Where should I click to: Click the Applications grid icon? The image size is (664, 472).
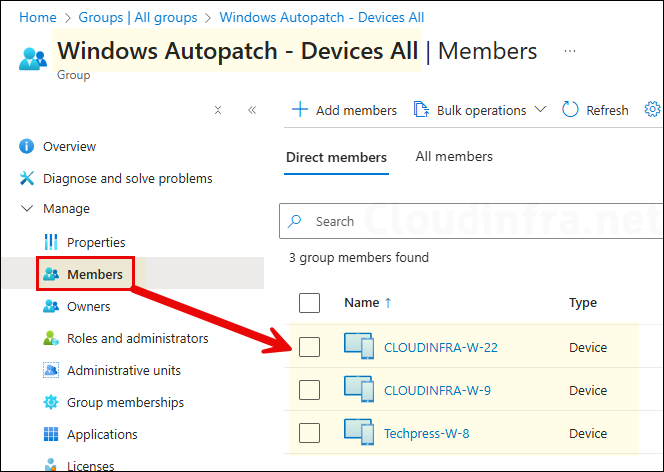(x=51, y=435)
